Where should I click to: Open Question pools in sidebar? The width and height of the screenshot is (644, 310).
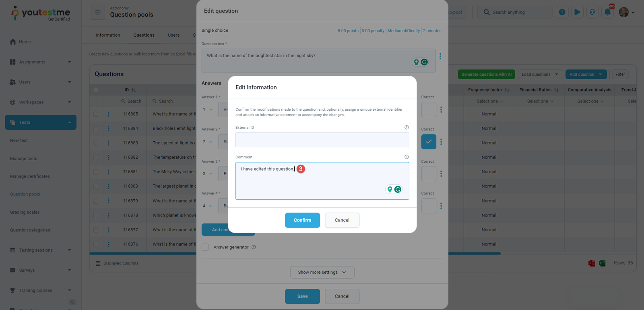(x=25, y=194)
